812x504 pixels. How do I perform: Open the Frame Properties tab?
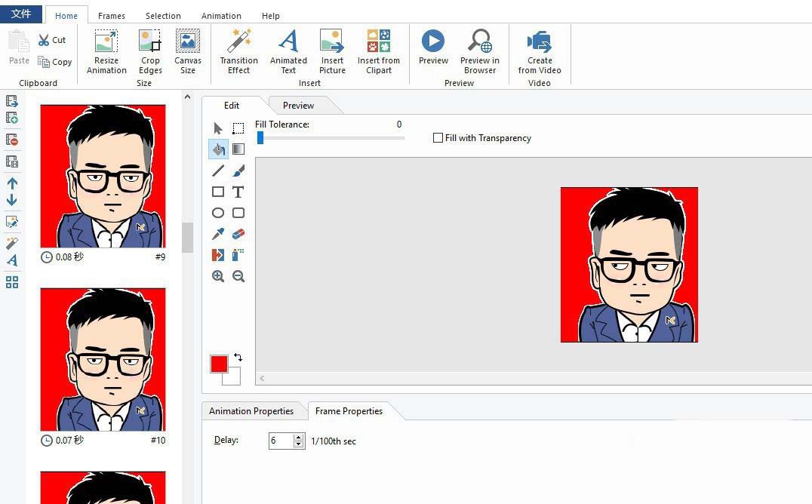click(x=349, y=411)
